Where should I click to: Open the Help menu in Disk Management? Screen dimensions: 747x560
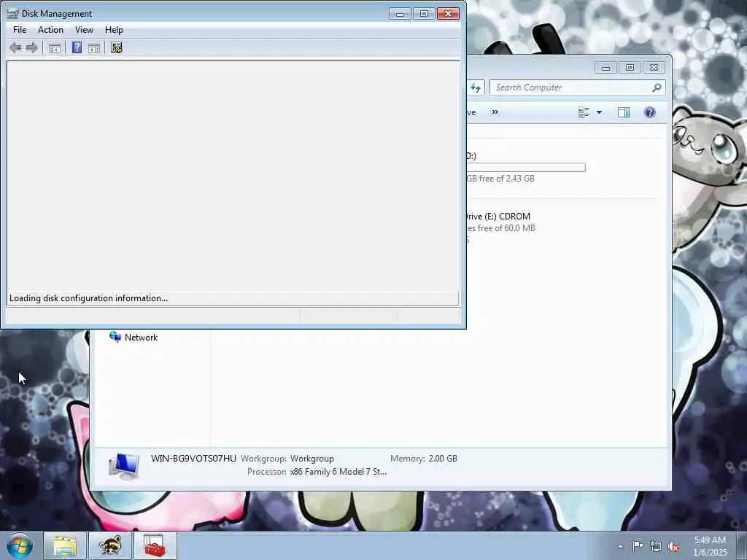114,29
